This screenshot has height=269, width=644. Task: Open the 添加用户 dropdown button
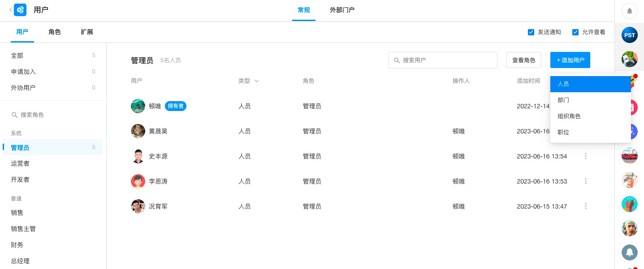[570, 60]
